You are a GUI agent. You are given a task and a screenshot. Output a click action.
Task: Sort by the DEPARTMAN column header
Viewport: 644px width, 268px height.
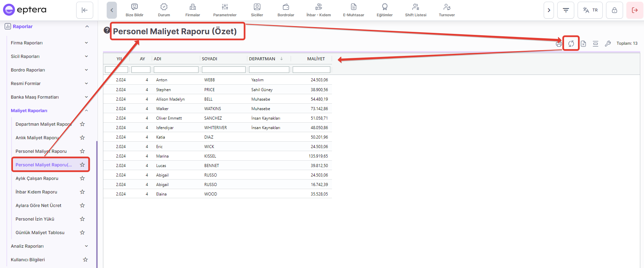262,59
